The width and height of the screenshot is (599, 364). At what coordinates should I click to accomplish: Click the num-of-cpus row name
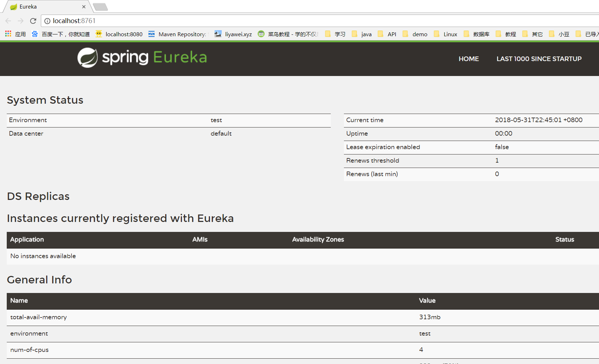pos(29,350)
